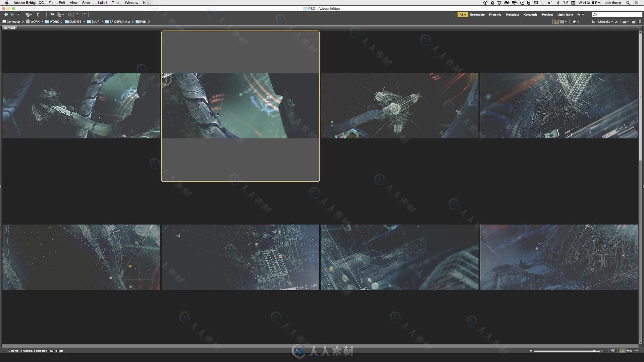644x362 pixels.
Task: Click the smaller thumbnail size icon
Action: pyautogui.click(x=531, y=351)
